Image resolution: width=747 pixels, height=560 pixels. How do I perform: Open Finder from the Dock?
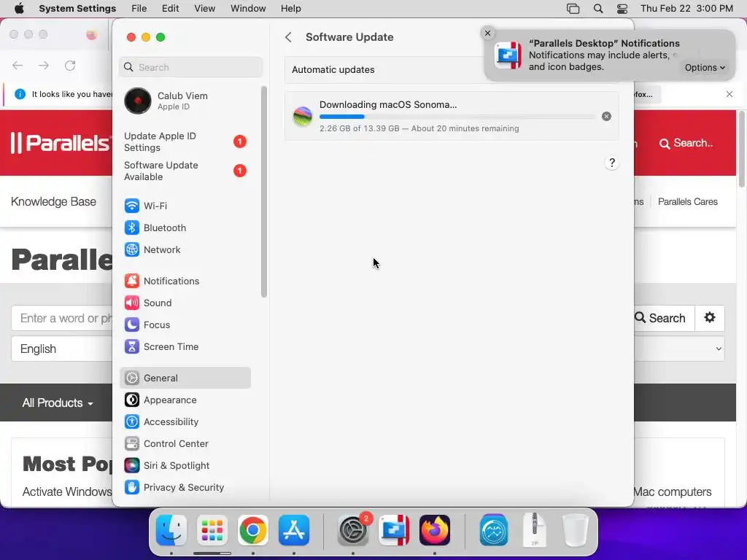click(171, 530)
